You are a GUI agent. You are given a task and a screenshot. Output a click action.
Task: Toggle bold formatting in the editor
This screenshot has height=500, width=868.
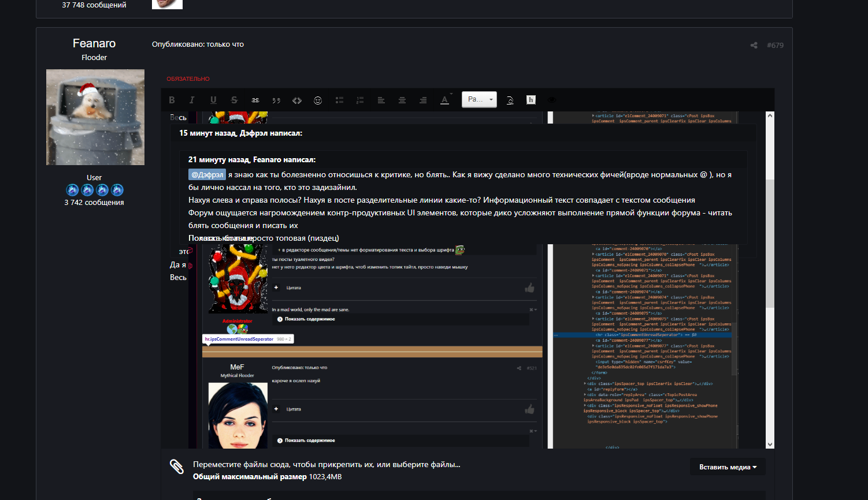point(172,100)
